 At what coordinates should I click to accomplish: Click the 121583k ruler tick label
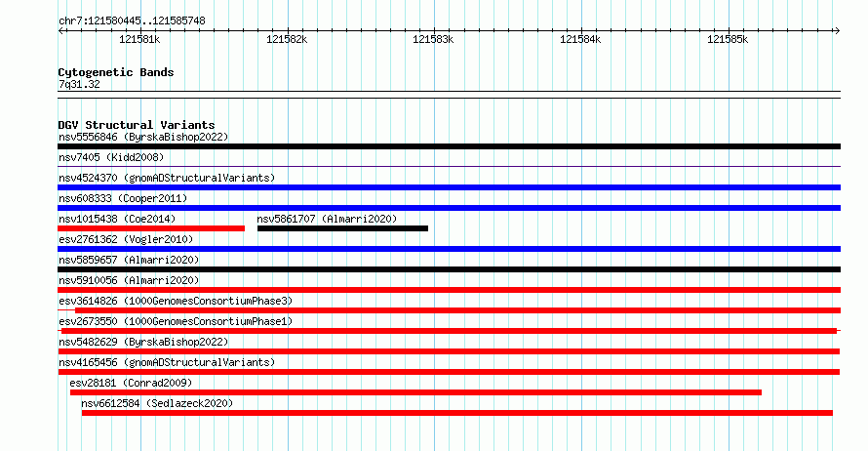coord(433,39)
